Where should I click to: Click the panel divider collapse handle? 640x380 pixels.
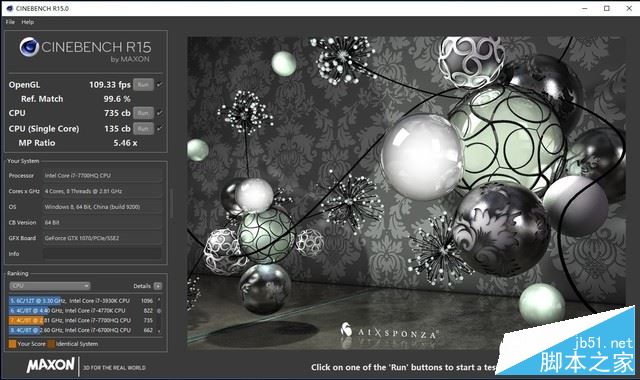point(171,203)
